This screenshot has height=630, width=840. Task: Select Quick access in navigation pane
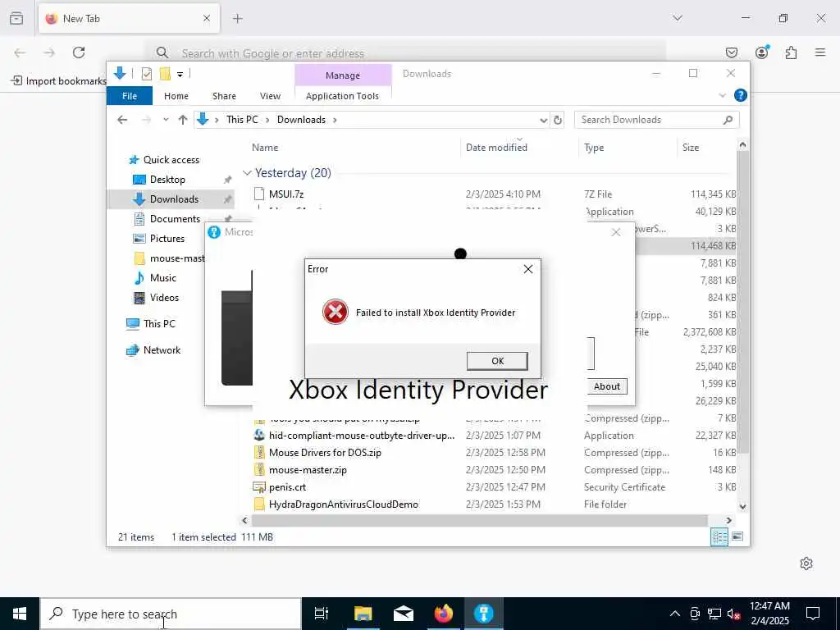click(x=171, y=160)
